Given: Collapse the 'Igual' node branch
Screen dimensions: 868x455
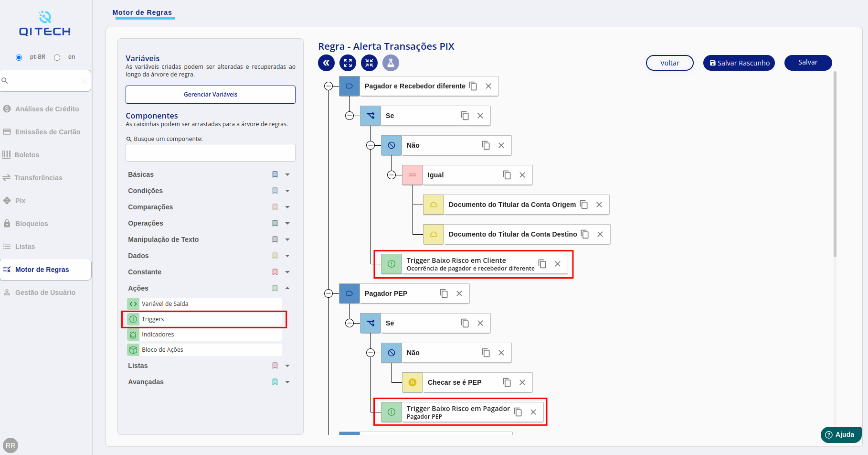Looking at the screenshot, I should 392,175.
